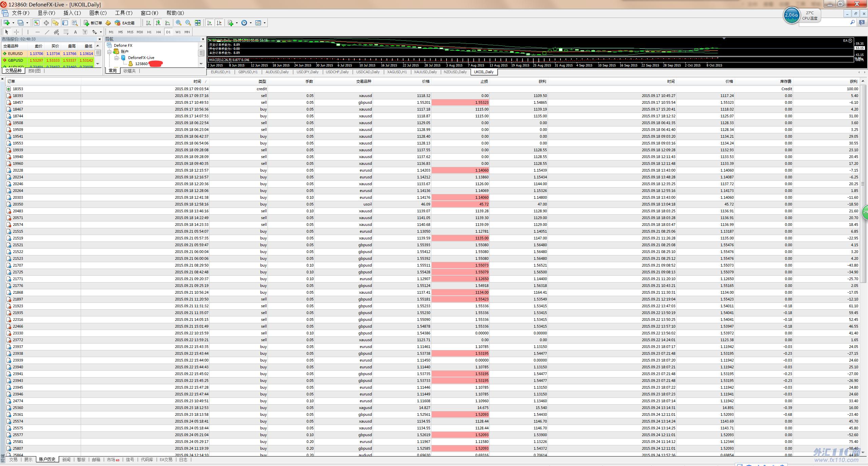Switch chart to bar chart

[x=149, y=23]
